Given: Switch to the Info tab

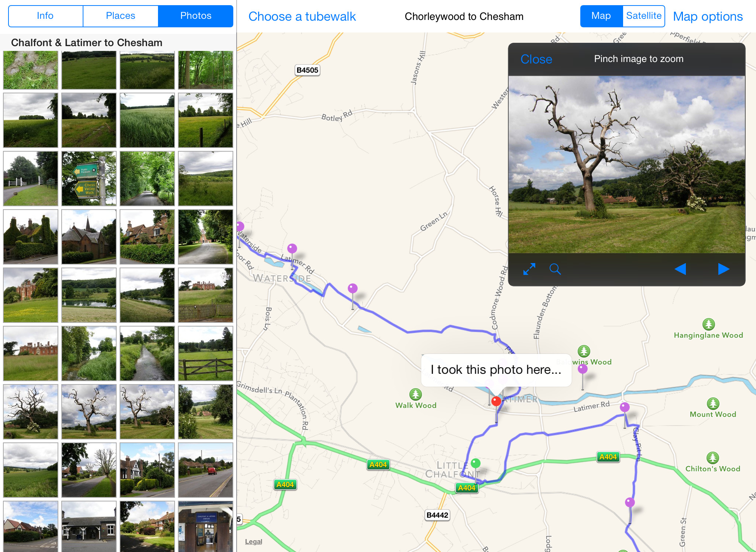Looking at the screenshot, I should (45, 16).
